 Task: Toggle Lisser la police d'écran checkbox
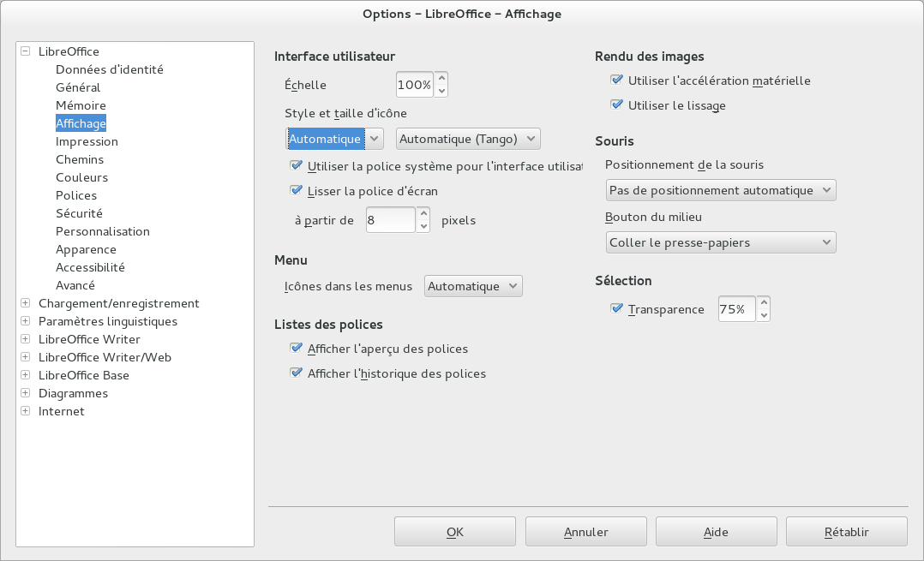click(297, 190)
